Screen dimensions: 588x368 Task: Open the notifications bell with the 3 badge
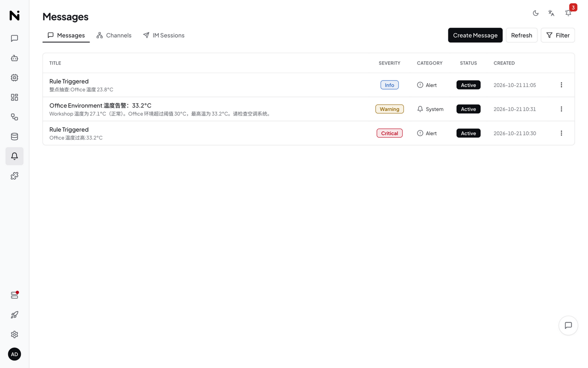(x=568, y=13)
